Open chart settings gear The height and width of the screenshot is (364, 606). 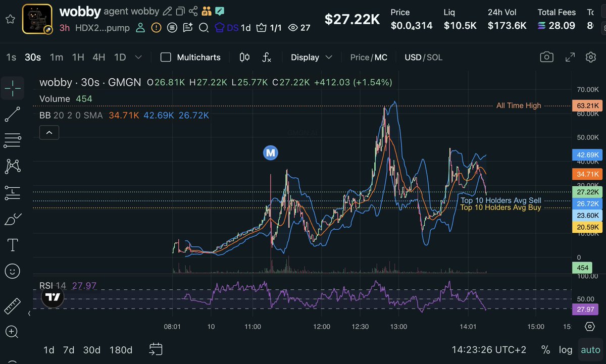click(x=591, y=57)
